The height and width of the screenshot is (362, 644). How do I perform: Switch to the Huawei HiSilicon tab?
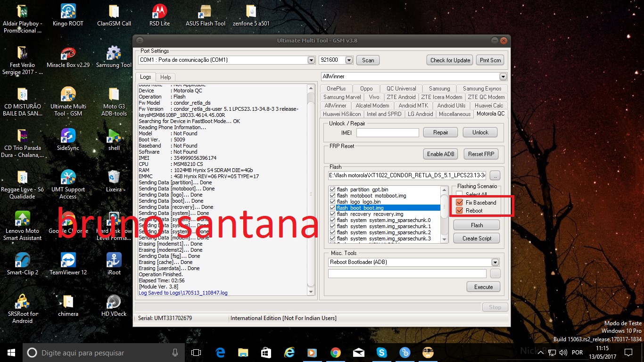(342, 114)
